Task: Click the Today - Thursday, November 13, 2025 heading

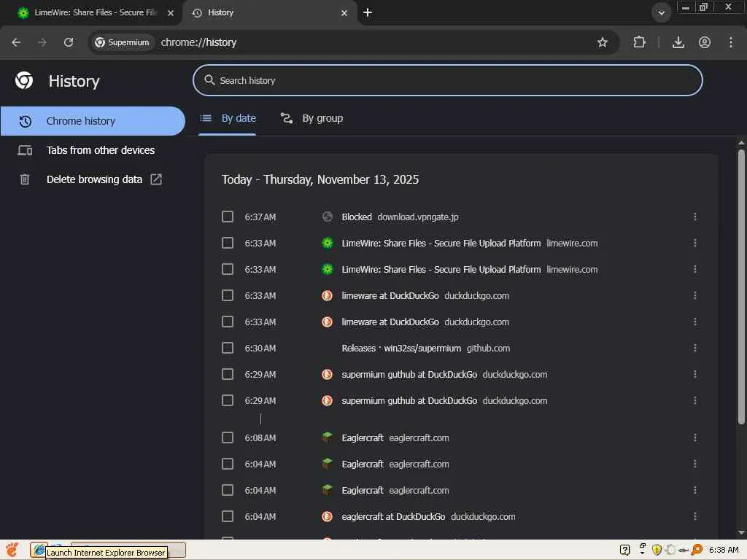Action: tap(320, 179)
